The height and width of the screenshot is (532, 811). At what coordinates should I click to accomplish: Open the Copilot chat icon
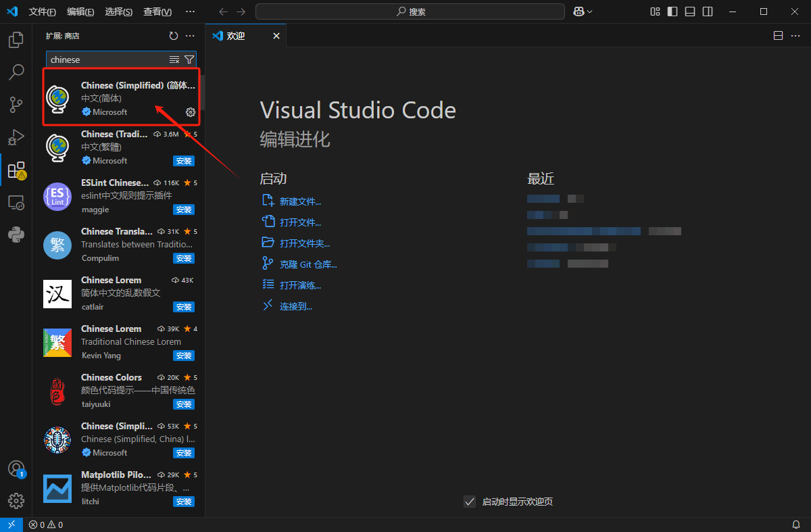579,11
